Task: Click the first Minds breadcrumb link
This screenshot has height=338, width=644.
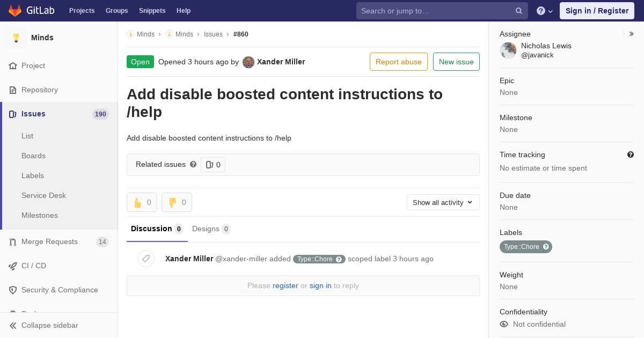Action: click(x=145, y=34)
